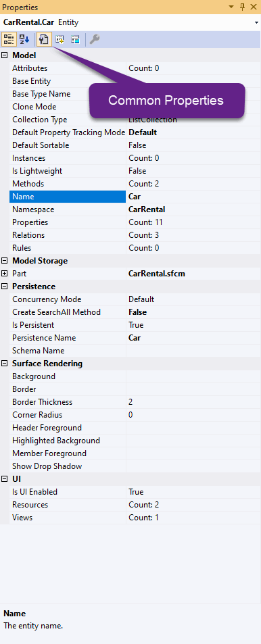Image resolution: width=261 pixels, height=644 pixels.
Task: Collapse the Persistence category
Action: tap(5, 287)
